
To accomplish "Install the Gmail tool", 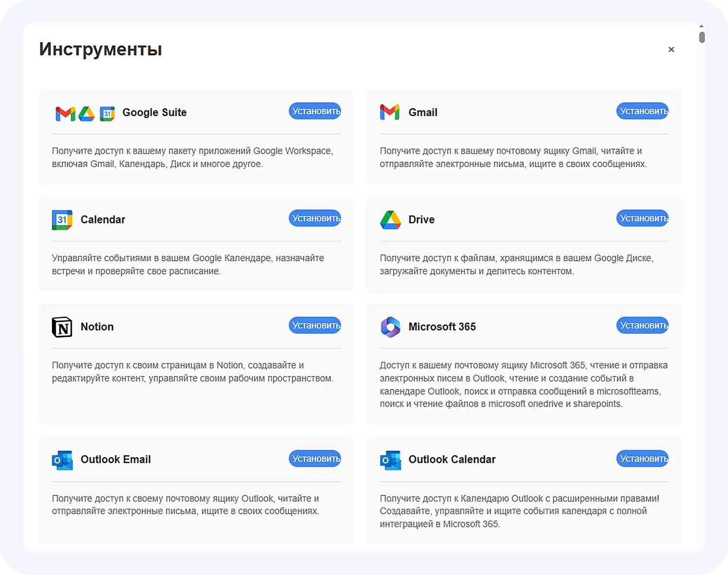I will pyautogui.click(x=643, y=111).
